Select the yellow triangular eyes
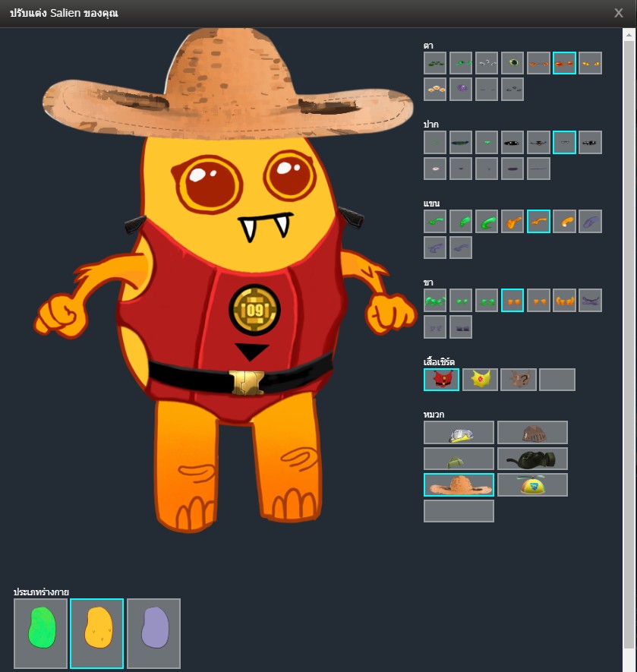Screen dimensions: 637x672 (590, 64)
